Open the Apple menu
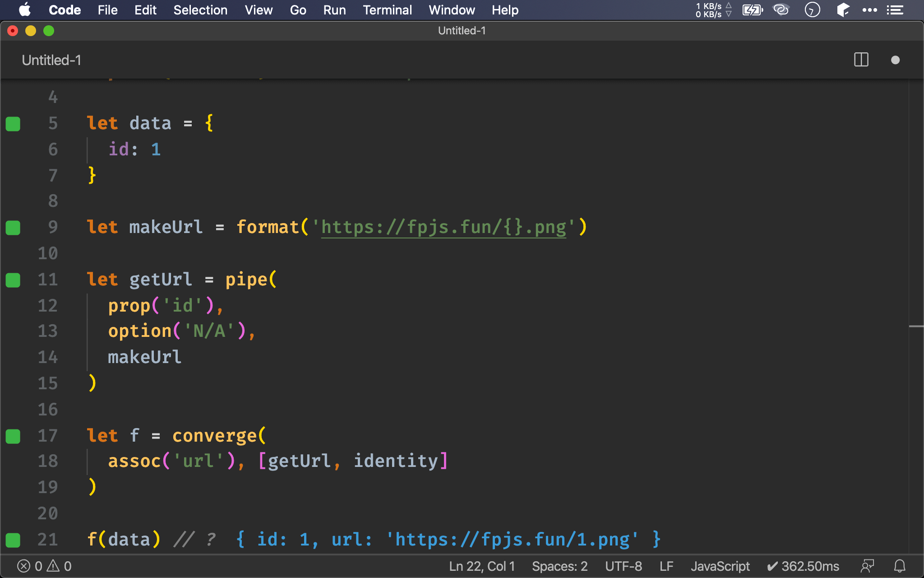 click(x=25, y=10)
